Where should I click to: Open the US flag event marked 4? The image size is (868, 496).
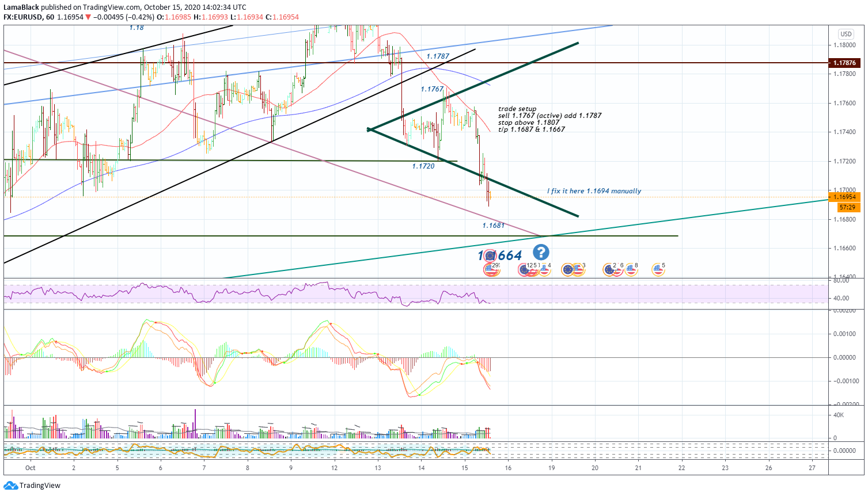pyautogui.click(x=544, y=269)
